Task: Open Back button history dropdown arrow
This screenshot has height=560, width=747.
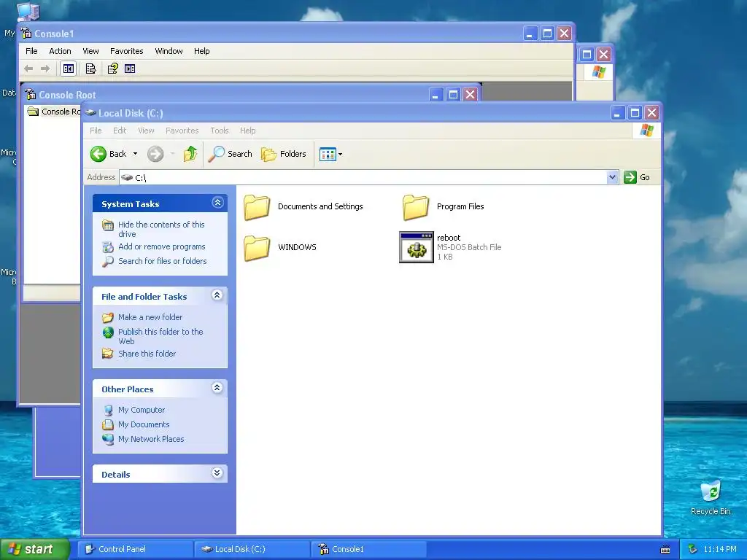Action: pos(135,154)
